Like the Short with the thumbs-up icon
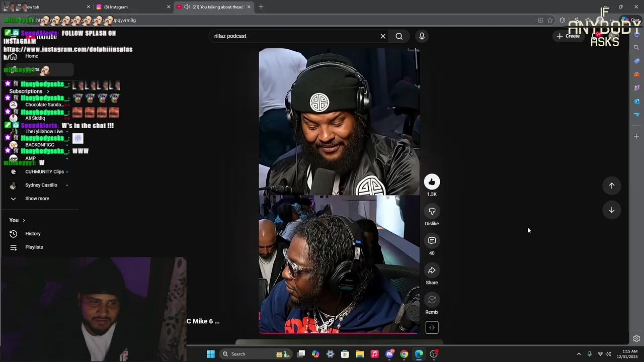The height and width of the screenshot is (362, 644). point(432,182)
